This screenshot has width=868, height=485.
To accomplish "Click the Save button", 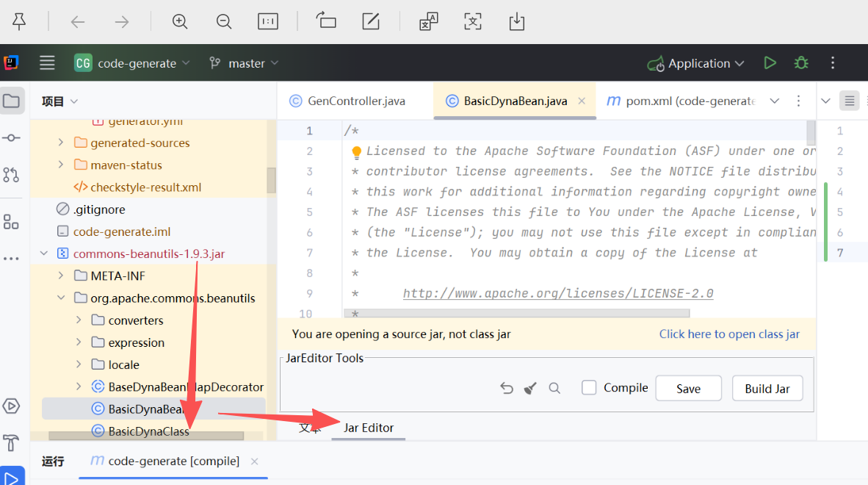I will tap(688, 388).
